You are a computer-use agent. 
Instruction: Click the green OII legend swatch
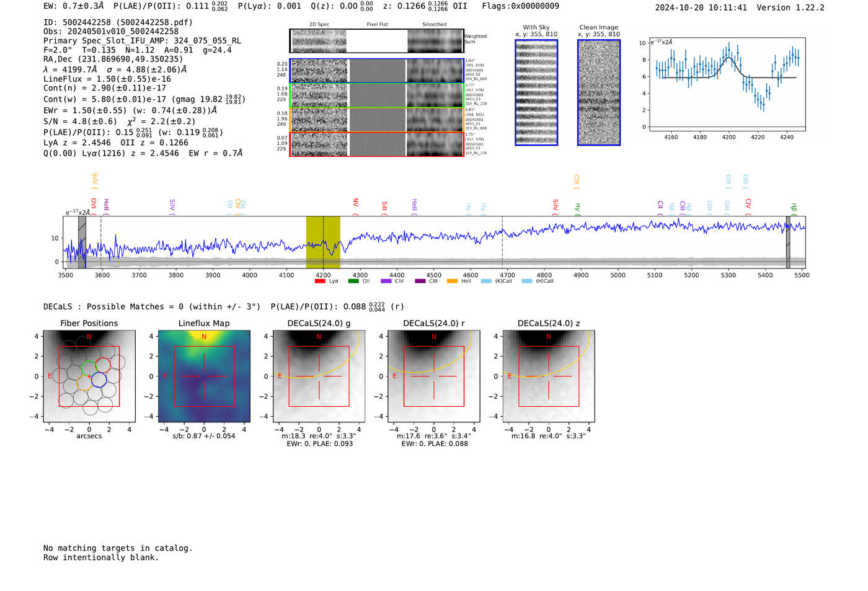tap(353, 281)
